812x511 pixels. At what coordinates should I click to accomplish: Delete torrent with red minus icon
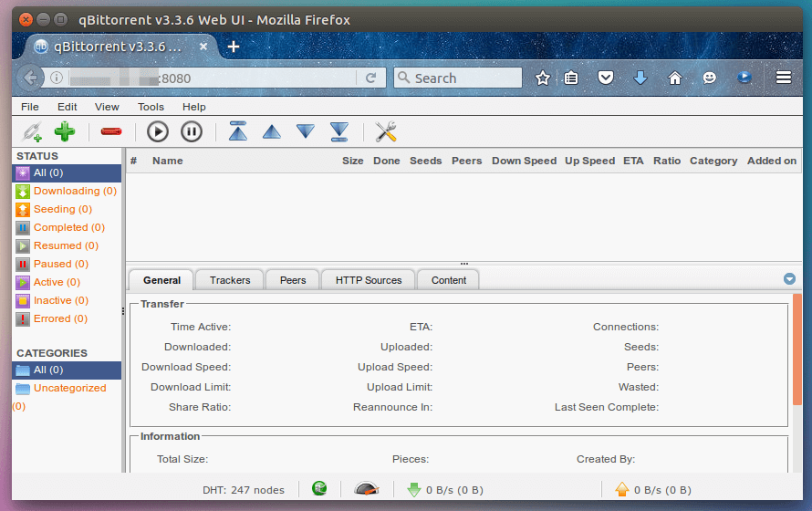(111, 131)
